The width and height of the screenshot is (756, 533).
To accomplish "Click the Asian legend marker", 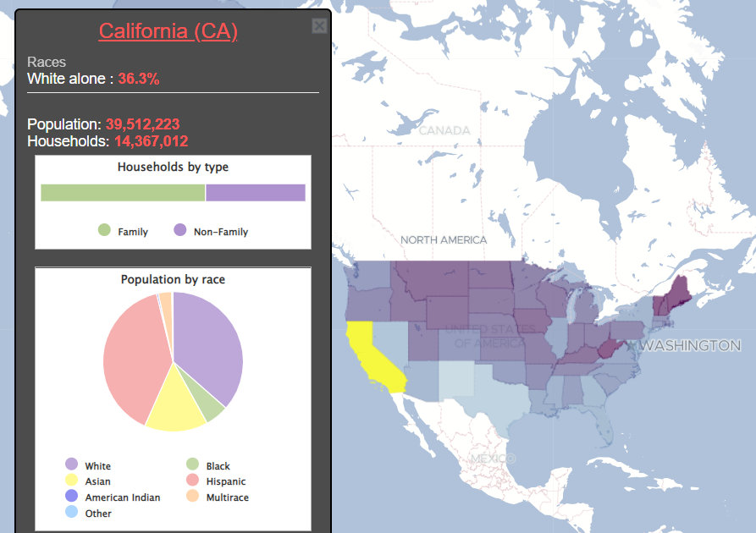I will [72, 481].
